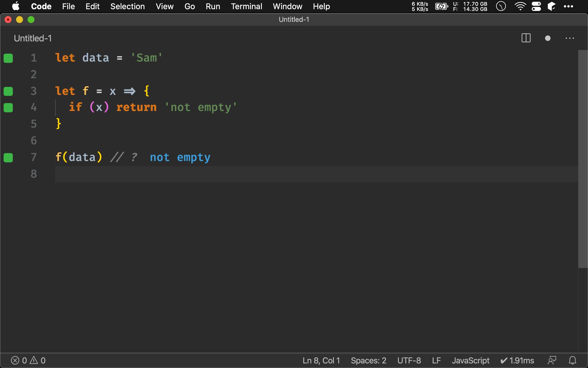Image resolution: width=588 pixels, height=368 pixels.
Task: Click the cube-shaped menu bar app icon
Action: coord(552,6)
